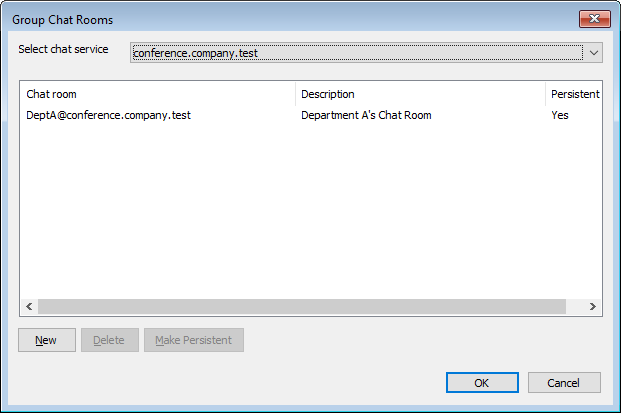Viewport: 621px width, 413px height.
Task: Click the Select chat service label
Action: pyautogui.click(x=63, y=49)
